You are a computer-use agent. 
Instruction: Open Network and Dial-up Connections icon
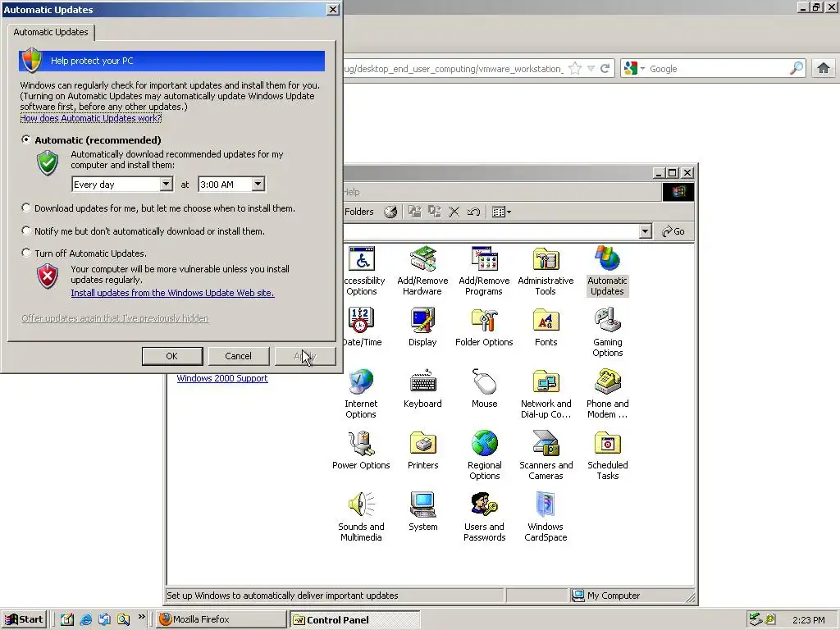546,394
